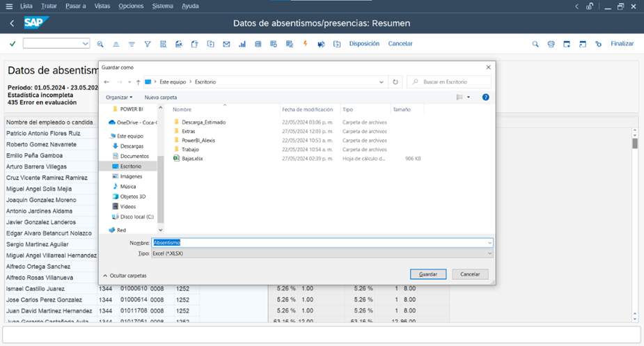
Task: Select Documentos in the navigation tree
Action: [134, 156]
